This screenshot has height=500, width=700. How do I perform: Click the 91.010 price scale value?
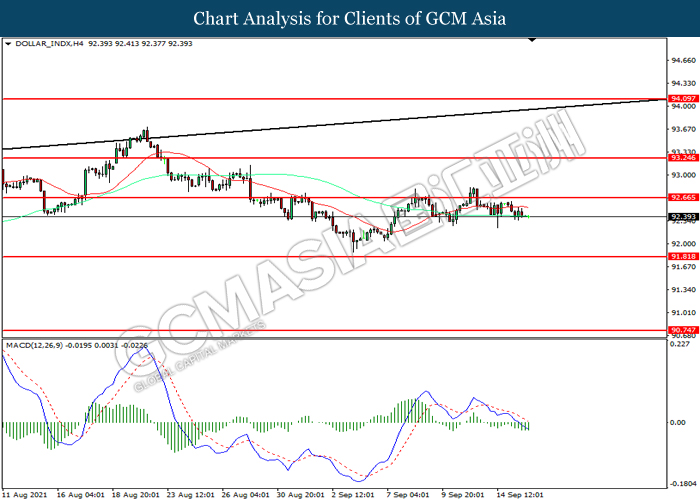pos(683,313)
